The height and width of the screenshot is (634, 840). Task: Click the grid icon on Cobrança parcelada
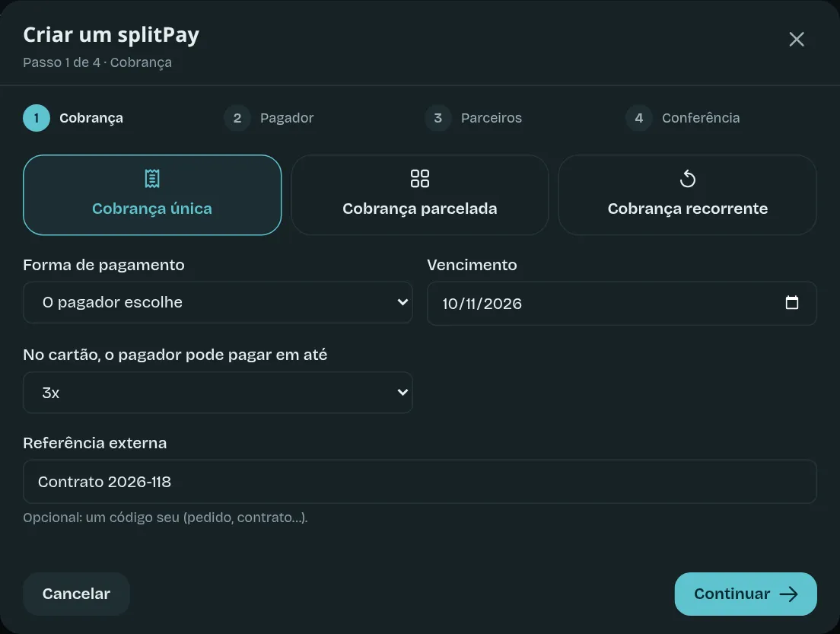[419, 178]
